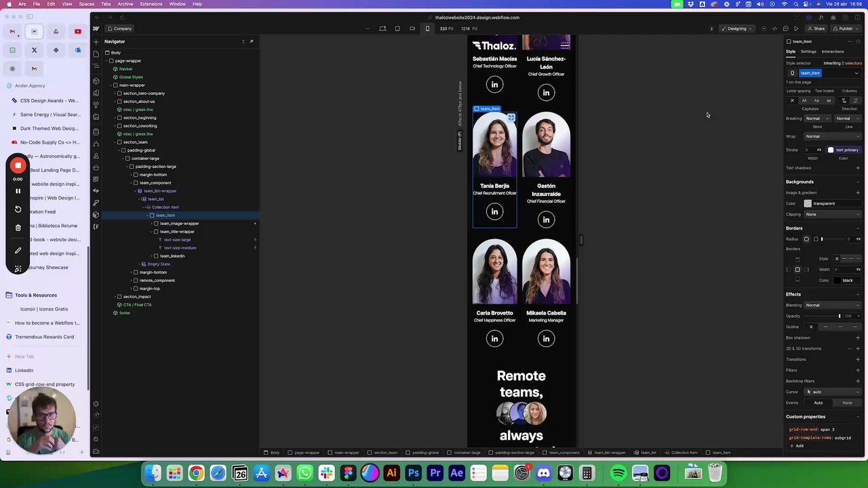Image resolution: width=868 pixels, height=488 pixels.
Task: Select the all-borders center square
Action: coord(797,270)
